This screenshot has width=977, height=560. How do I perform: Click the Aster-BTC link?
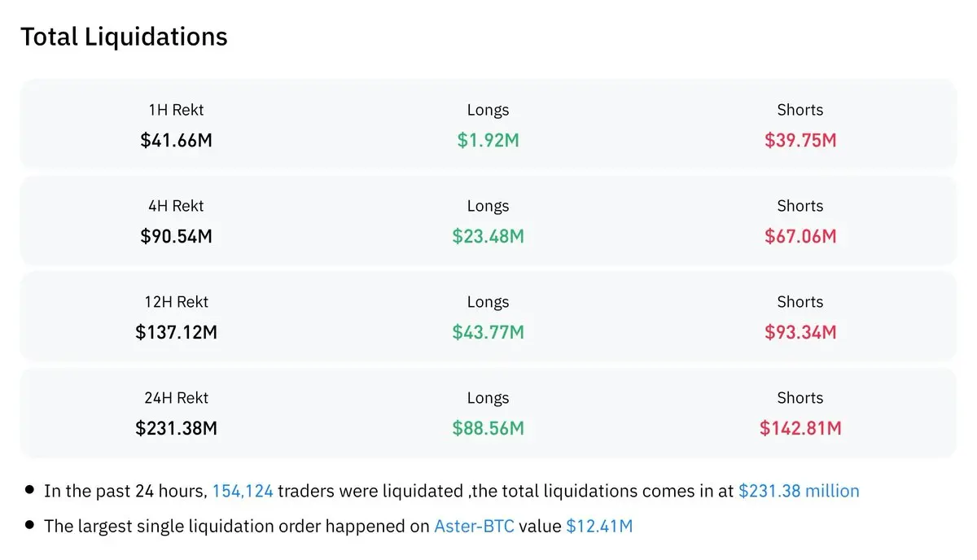click(x=474, y=526)
